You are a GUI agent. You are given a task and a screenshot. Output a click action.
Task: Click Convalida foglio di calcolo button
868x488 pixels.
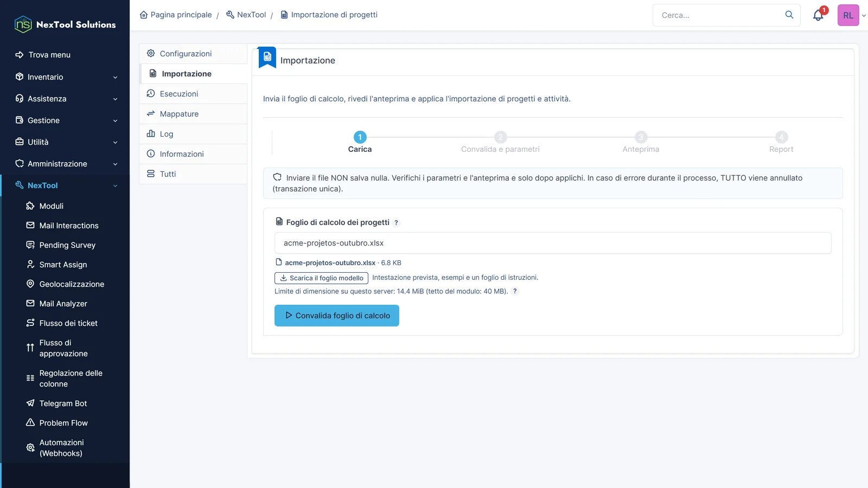[337, 316]
